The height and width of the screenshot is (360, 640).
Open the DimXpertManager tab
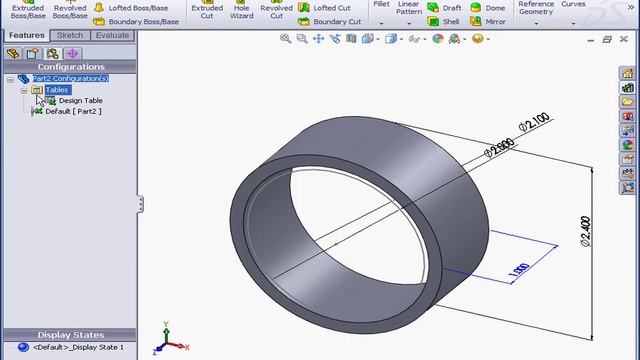(73, 53)
